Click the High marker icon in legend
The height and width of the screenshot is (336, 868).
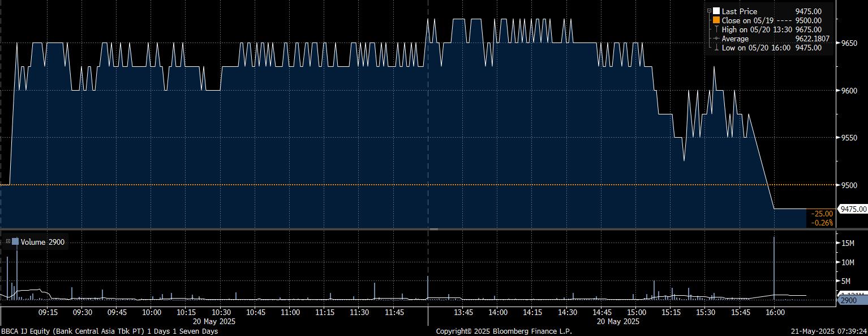point(716,29)
